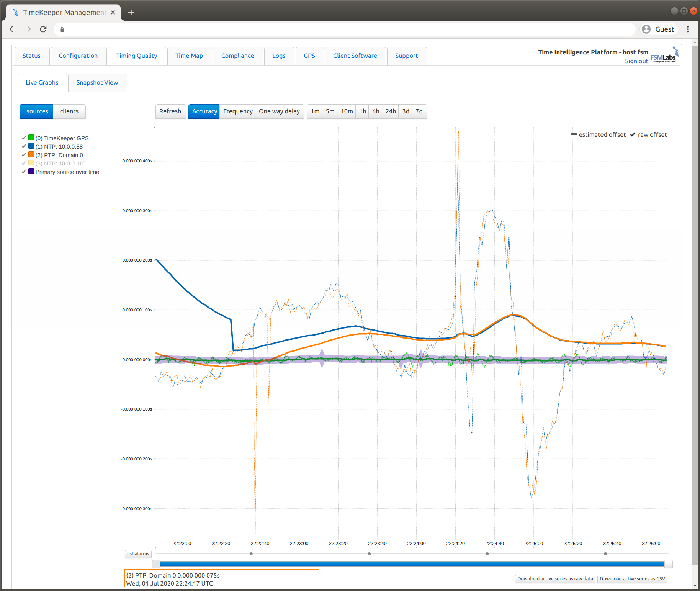
Task: Click the Refresh button
Action: coord(170,111)
